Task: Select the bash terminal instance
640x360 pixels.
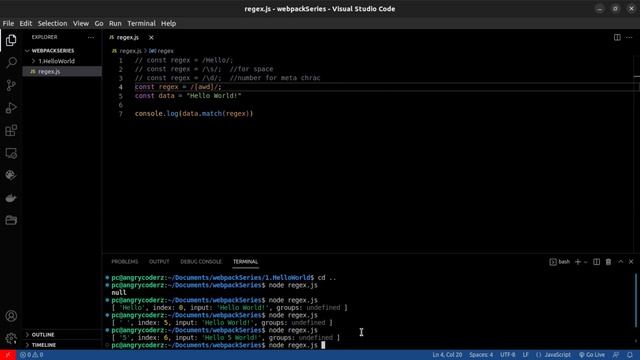Action: (x=560, y=262)
